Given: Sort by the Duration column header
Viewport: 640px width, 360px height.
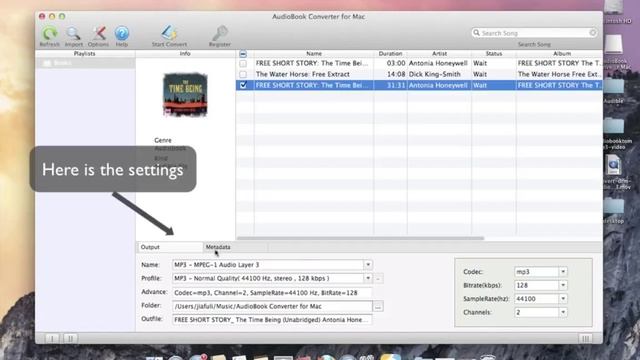Looking at the screenshot, I should [390, 53].
